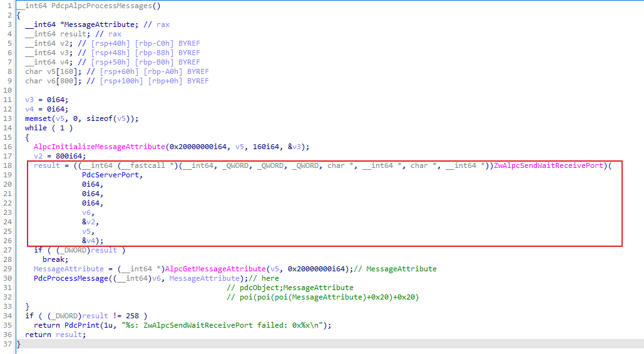Open the PdcProcessMessage function call
Viewport: 644px width, 354px height.
click(71, 278)
